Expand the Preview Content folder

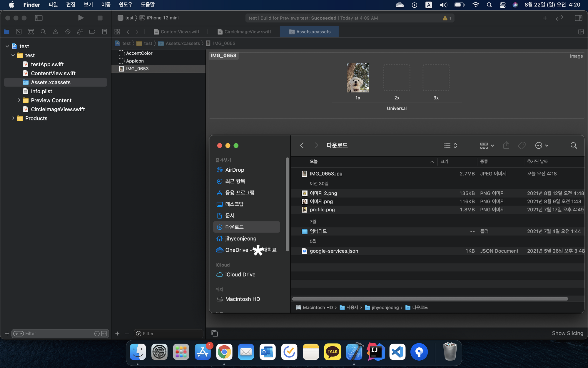click(19, 100)
